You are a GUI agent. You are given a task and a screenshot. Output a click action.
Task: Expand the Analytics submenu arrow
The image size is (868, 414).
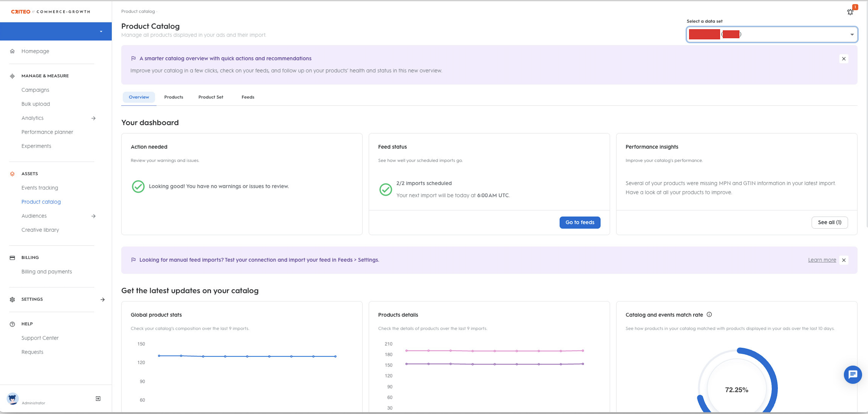93,118
